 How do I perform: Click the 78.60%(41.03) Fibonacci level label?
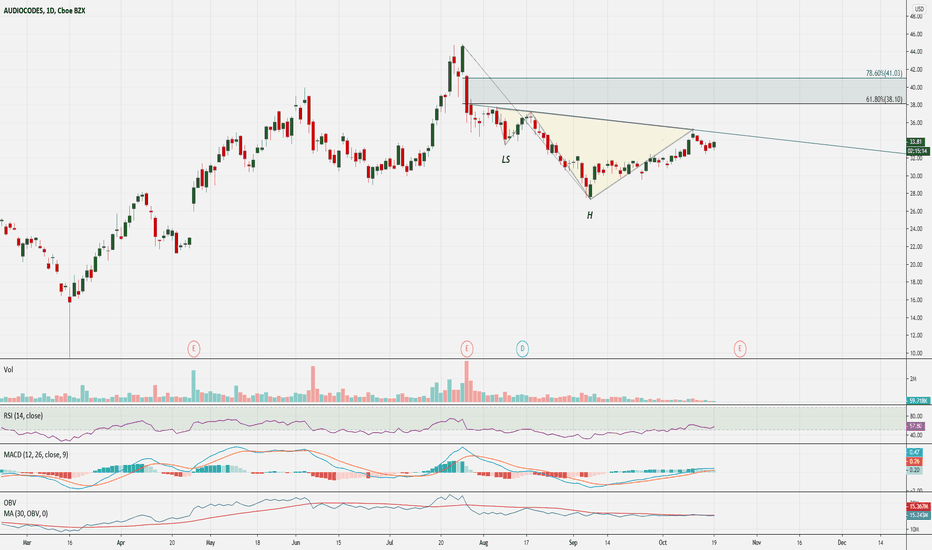pyautogui.click(x=884, y=73)
